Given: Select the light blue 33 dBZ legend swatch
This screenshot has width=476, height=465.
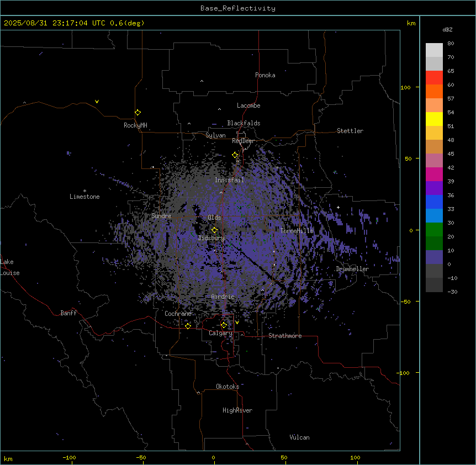Looking at the screenshot, I should [434, 215].
